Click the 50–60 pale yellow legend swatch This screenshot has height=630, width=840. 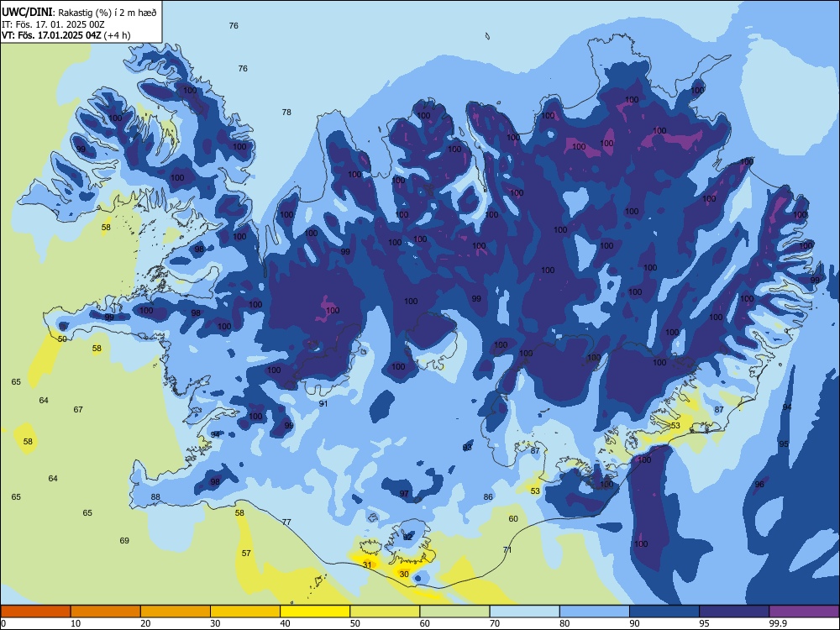tap(385, 612)
